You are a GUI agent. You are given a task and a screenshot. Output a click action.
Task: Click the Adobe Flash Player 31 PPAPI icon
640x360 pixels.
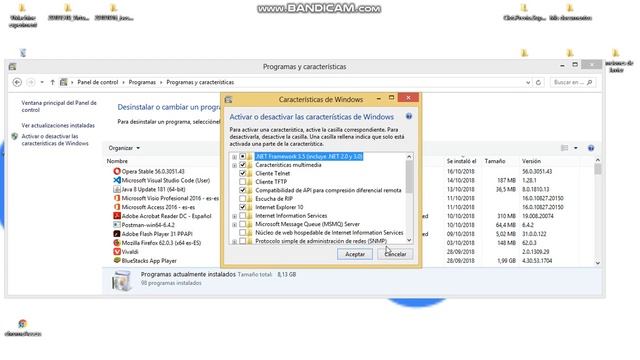[x=117, y=234]
